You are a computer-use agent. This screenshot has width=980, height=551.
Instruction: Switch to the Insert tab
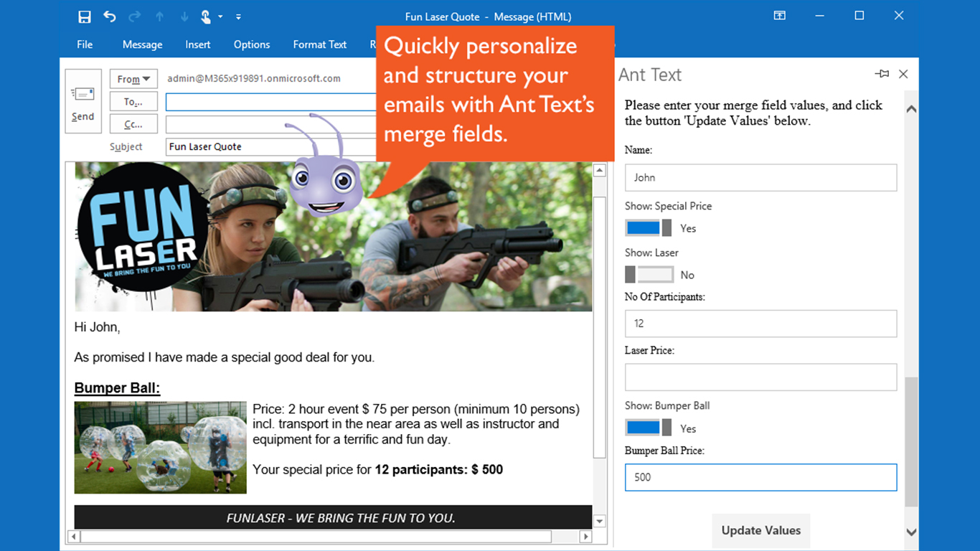click(x=198, y=44)
